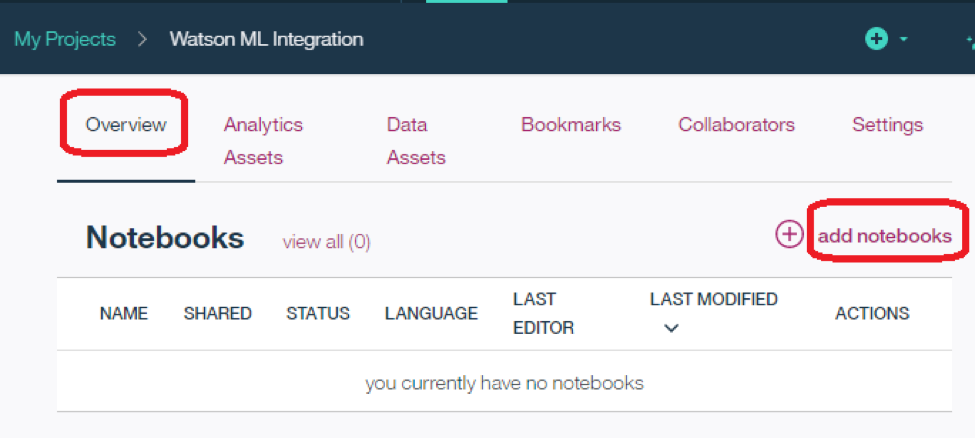Click the STATUS column header
Screen dimensions: 975x438
click(318, 314)
